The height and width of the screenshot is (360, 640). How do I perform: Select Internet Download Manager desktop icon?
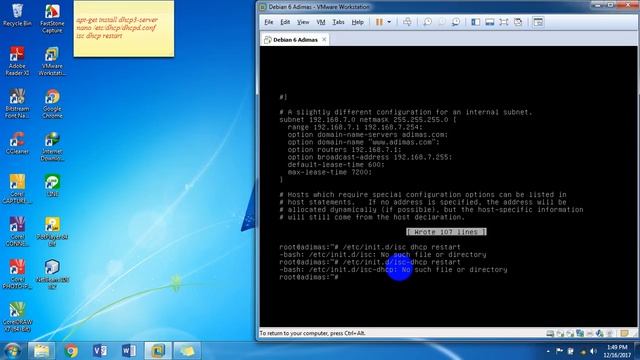[x=52, y=146]
